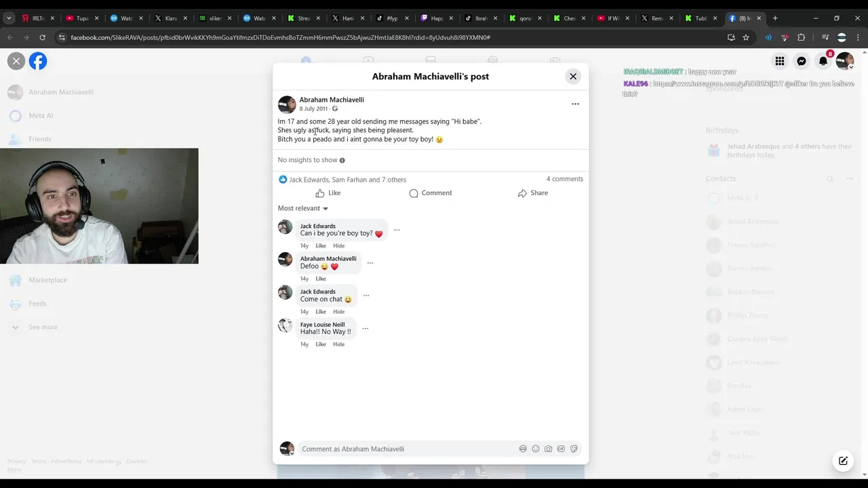Open the sticker picker in comment box

574,449
